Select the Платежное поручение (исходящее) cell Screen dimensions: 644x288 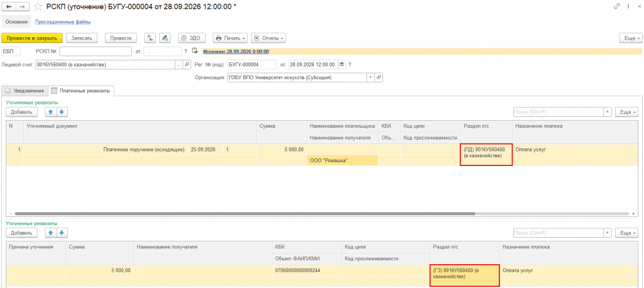click(144, 150)
